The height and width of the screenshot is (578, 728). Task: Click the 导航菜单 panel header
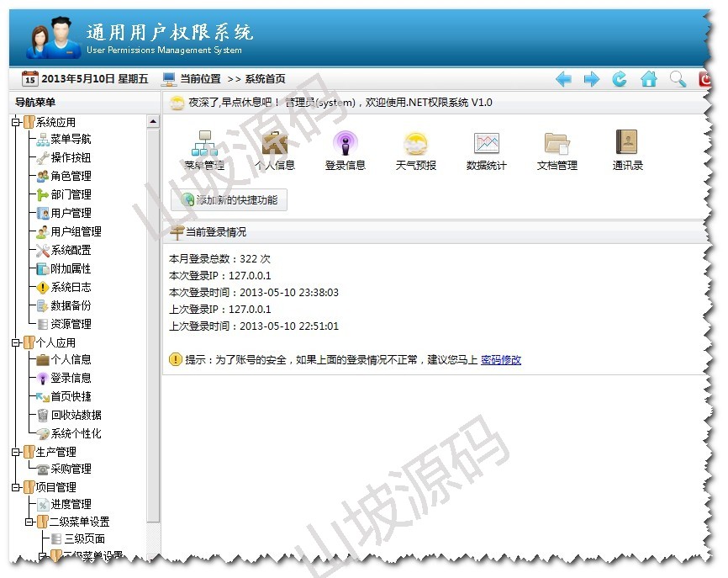pos(85,103)
